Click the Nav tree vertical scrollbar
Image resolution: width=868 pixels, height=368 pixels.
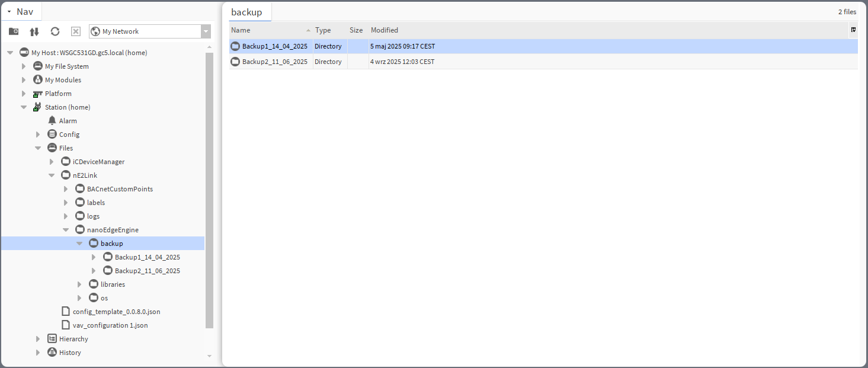209,190
